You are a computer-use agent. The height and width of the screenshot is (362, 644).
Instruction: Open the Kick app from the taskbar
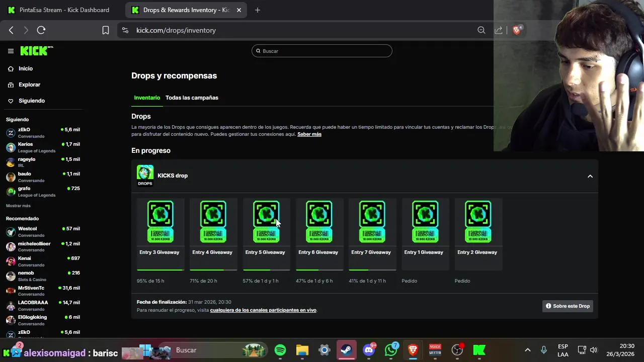coord(479,350)
